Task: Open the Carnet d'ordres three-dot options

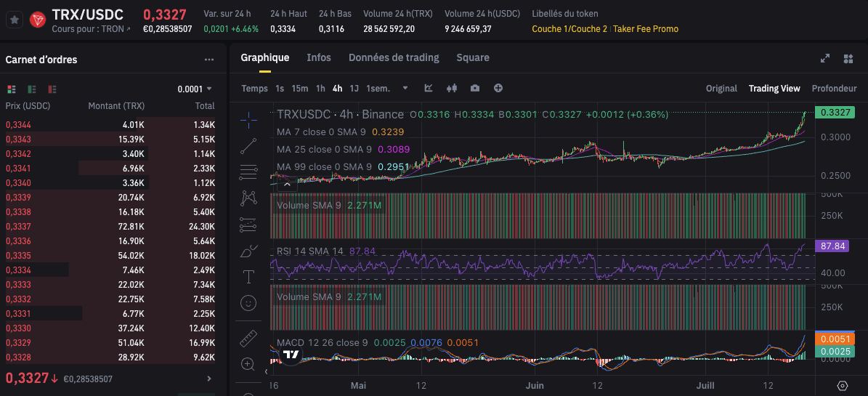Action: point(208,60)
